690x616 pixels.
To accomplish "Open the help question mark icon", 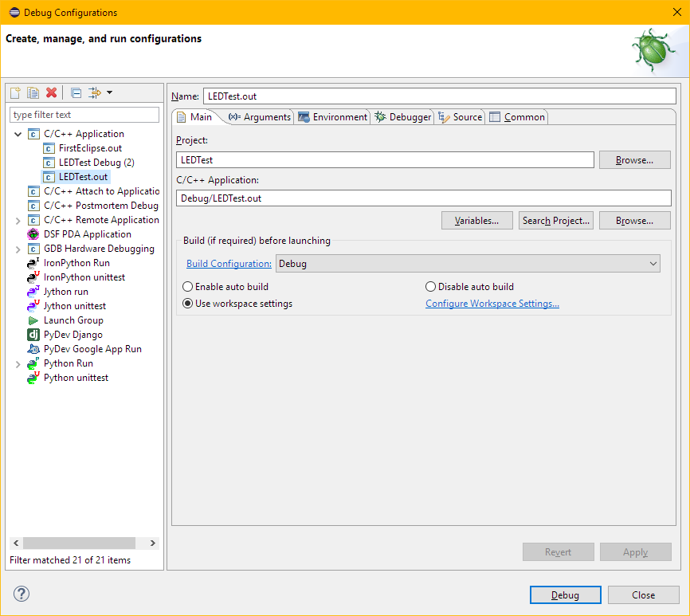I will pos(22,594).
